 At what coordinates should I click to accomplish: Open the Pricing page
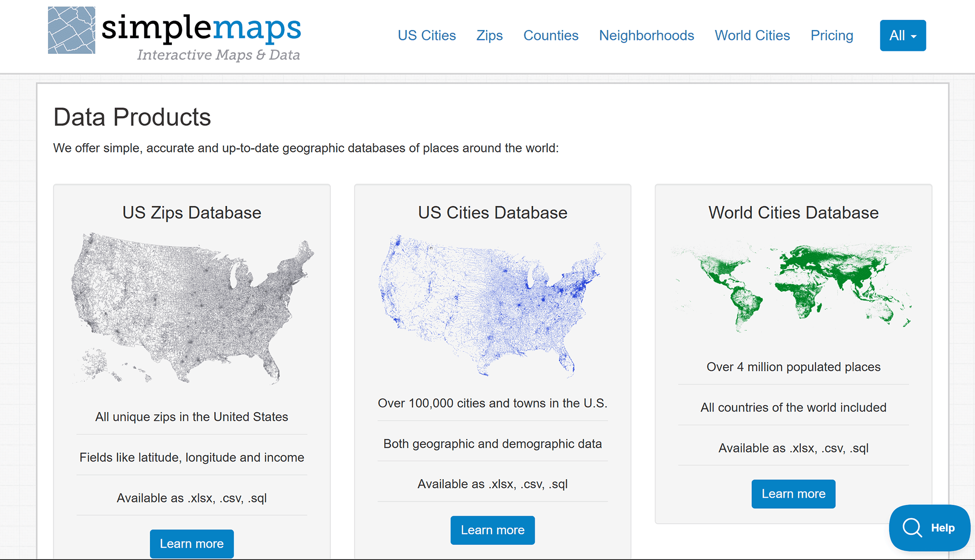click(832, 36)
